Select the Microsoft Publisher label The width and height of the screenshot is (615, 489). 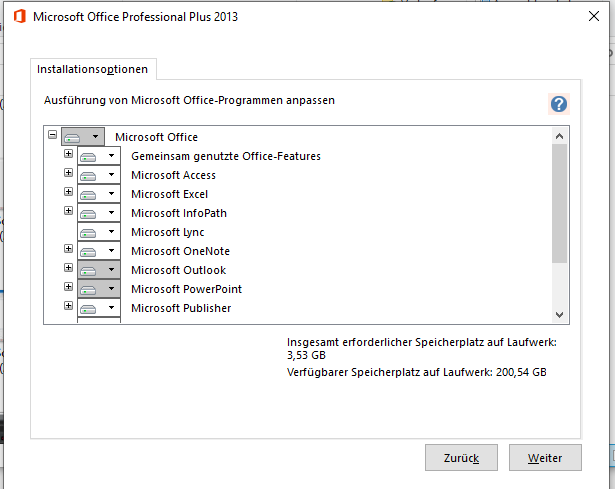[181, 308]
